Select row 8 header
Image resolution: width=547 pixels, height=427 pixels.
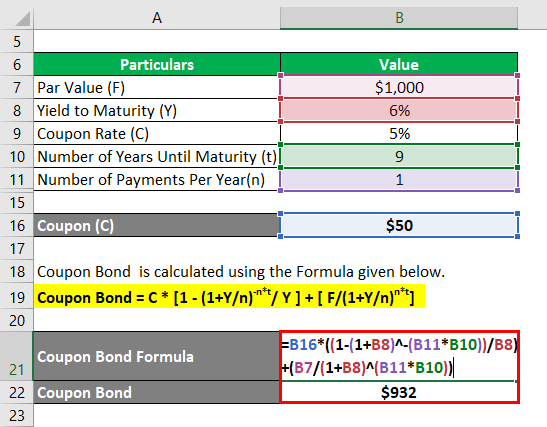[17, 110]
